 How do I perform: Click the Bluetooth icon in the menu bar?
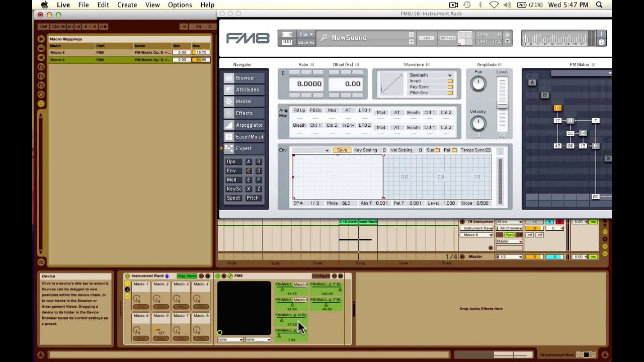coord(480,5)
